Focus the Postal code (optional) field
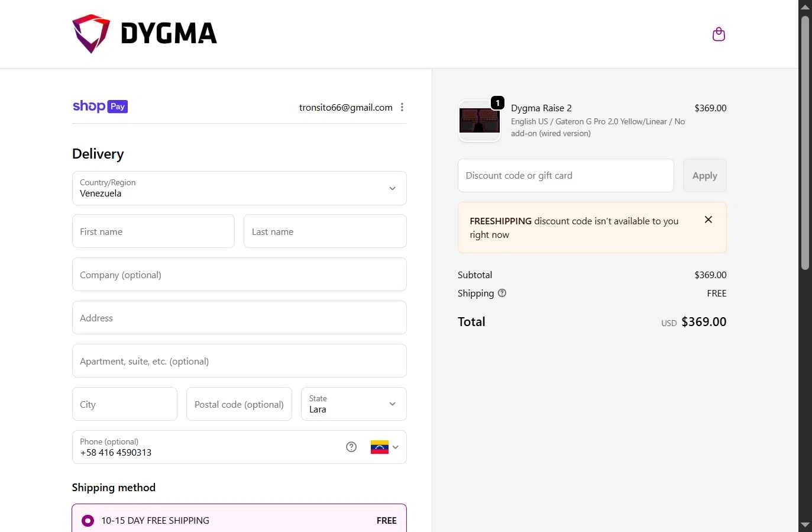 (x=239, y=404)
